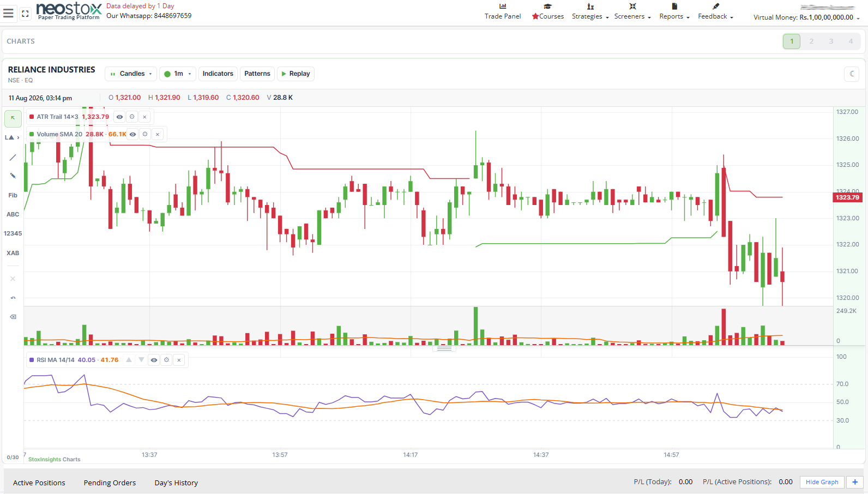Open the Pending Orders tab
Image resolution: width=868 pixels, height=494 pixels.
click(x=110, y=483)
